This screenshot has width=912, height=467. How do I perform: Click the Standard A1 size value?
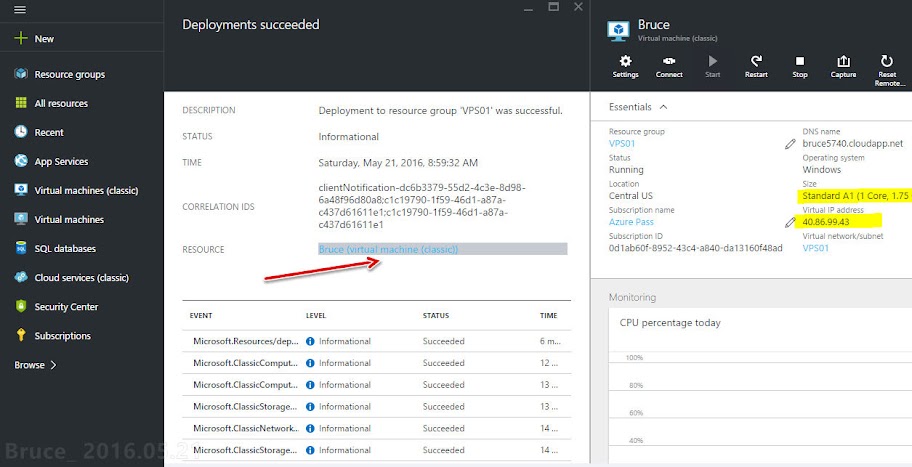click(x=856, y=195)
